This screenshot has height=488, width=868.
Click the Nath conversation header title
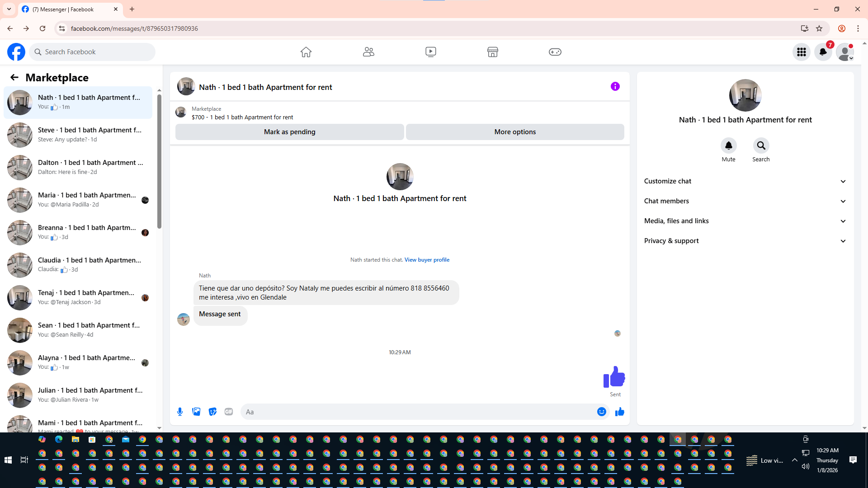click(x=265, y=87)
